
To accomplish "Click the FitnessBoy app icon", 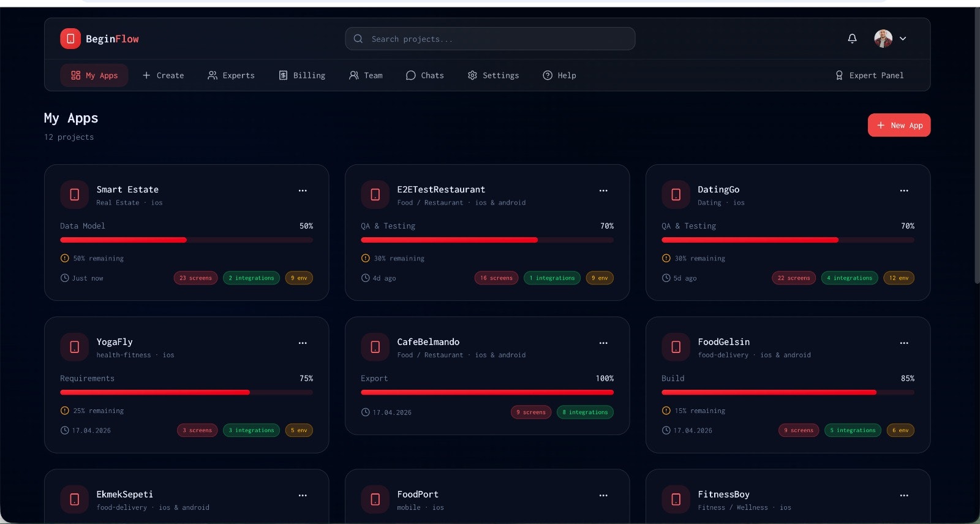I will [676, 499].
